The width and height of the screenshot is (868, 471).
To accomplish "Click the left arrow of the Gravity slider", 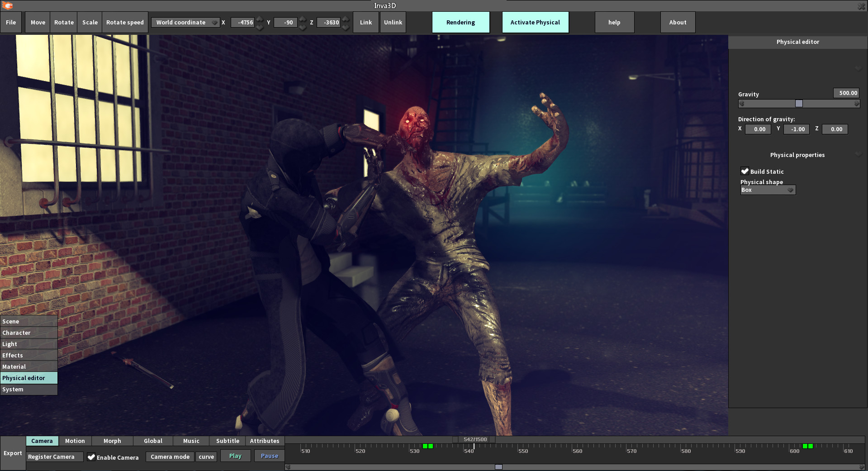I will click(x=741, y=104).
